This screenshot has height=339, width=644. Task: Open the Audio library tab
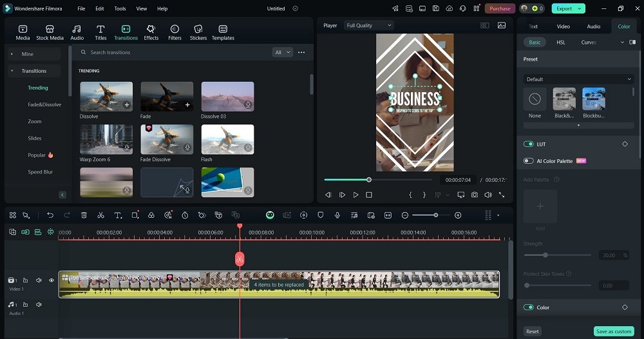pyautogui.click(x=77, y=32)
